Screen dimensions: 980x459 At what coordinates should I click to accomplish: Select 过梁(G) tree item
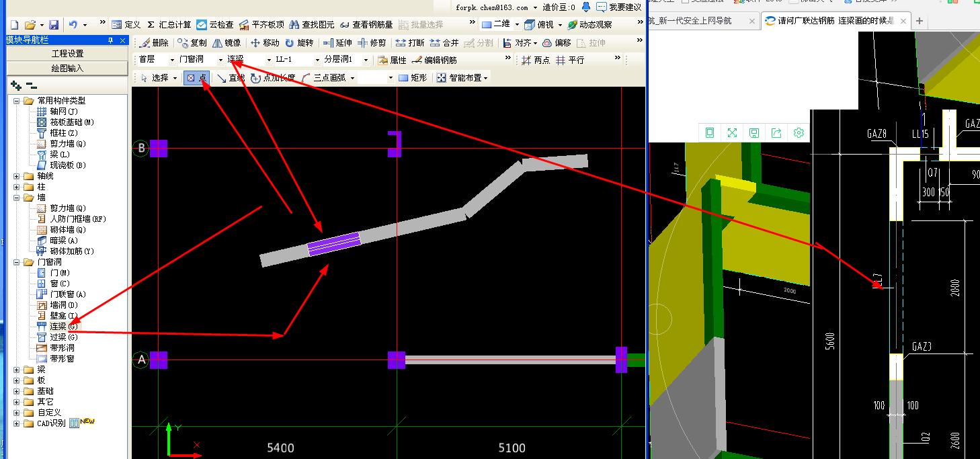(x=57, y=337)
